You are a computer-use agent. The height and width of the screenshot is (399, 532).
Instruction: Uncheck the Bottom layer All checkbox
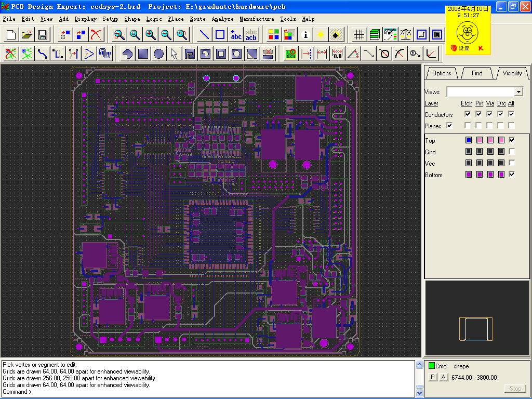(x=512, y=175)
